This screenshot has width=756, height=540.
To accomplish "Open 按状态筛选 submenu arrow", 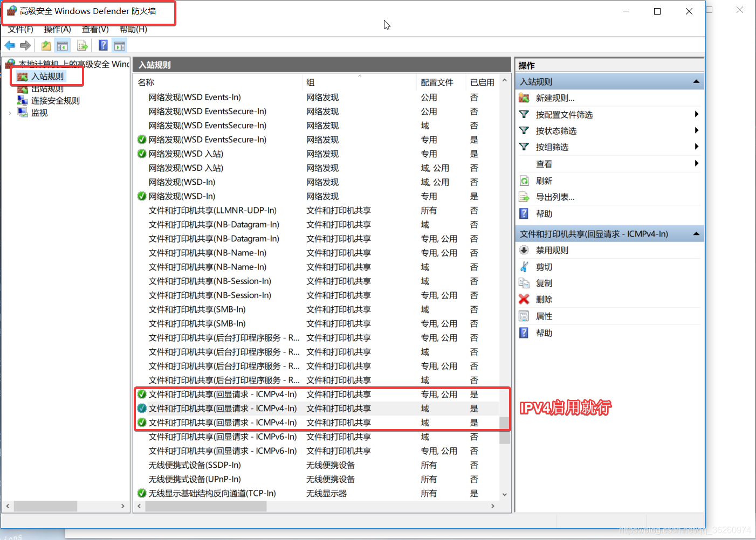I will pyautogui.click(x=697, y=130).
